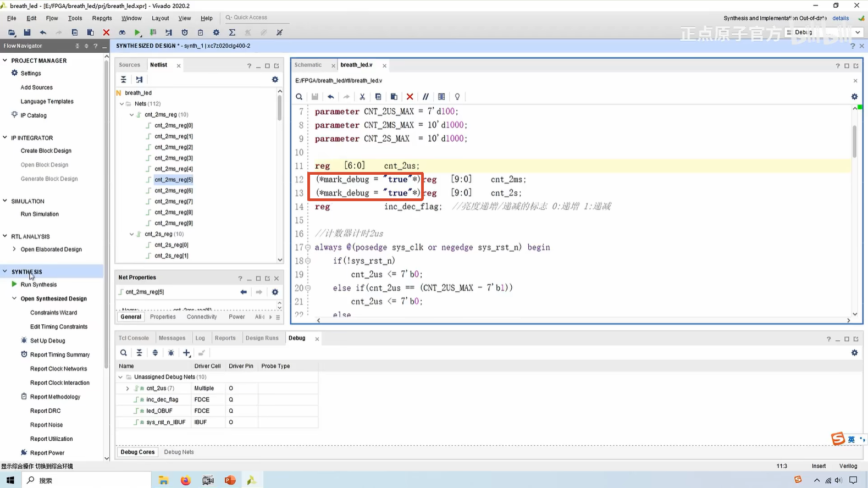
Task: Open File Explorer from the taskbar
Action: coord(163,480)
